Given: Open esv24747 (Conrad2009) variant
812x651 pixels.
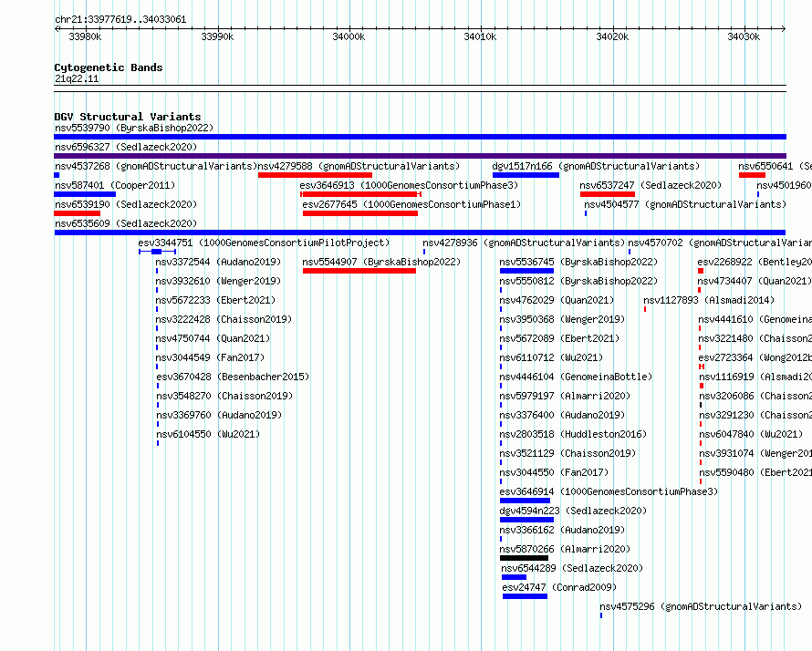Looking at the screenshot, I should coord(559,587).
